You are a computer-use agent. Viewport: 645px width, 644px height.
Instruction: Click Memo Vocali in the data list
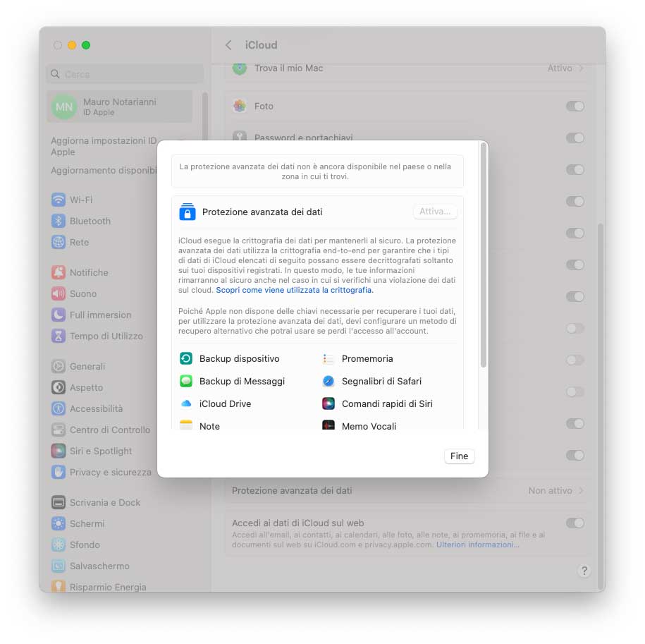(x=369, y=426)
